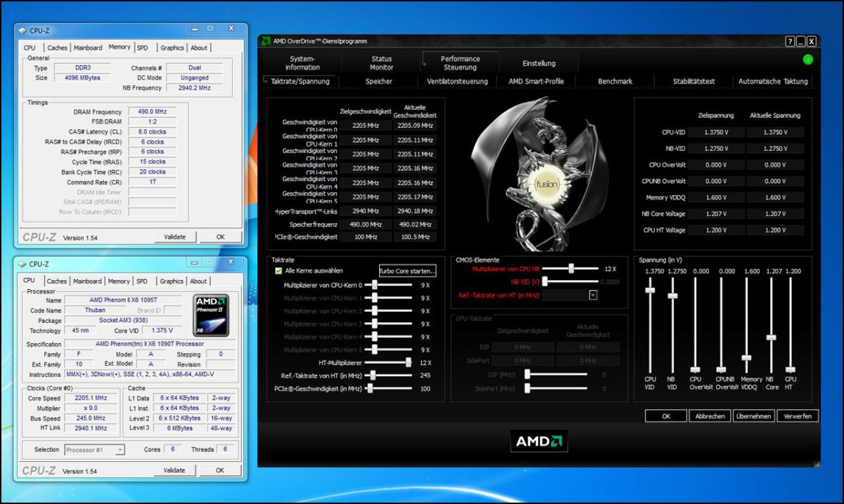Open CPU tab in CPU-Z Memory window
844x504 pixels.
[x=30, y=48]
